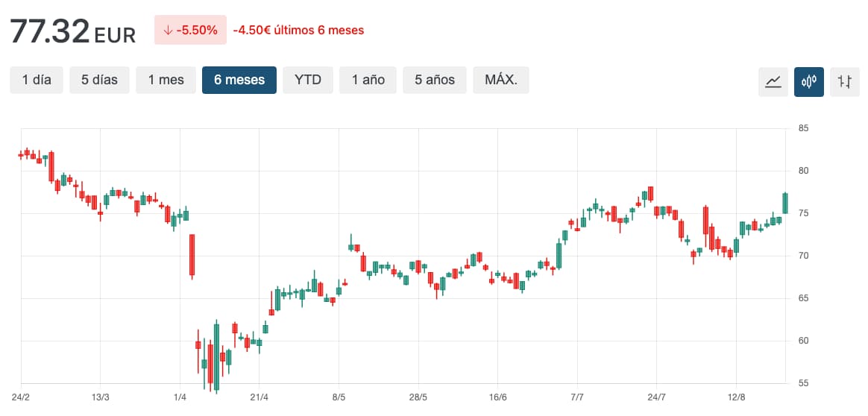Switch to YTD range

pyautogui.click(x=307, y=80)
